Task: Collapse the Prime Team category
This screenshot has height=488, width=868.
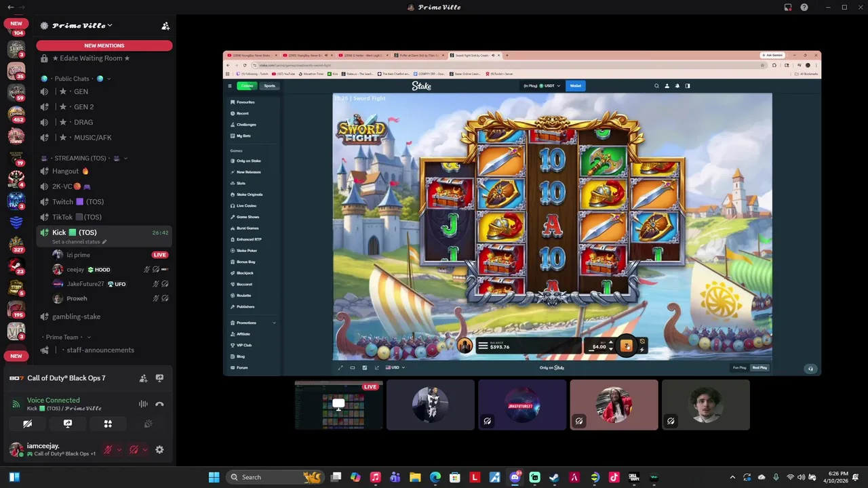Action: coord(67,337)
